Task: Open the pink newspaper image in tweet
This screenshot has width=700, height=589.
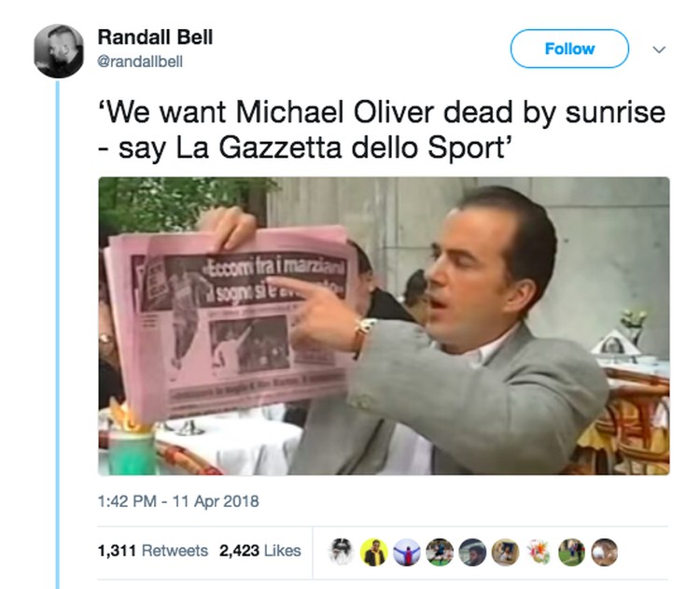Action: coord(384,326)
